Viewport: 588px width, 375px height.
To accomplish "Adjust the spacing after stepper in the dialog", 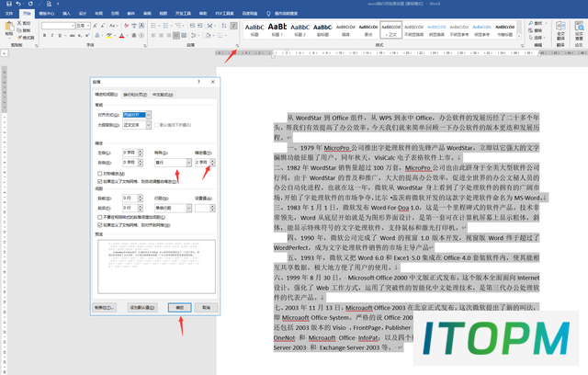I will click(141, 208).
